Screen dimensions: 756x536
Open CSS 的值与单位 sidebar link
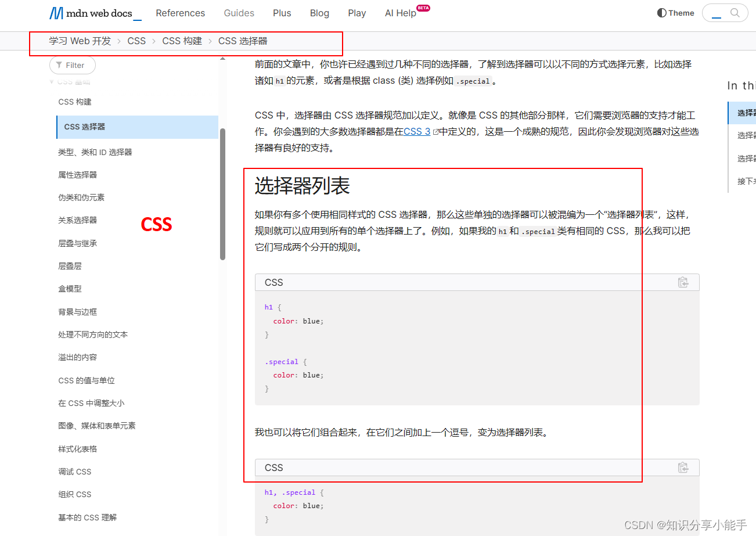(x=87, y=380)
